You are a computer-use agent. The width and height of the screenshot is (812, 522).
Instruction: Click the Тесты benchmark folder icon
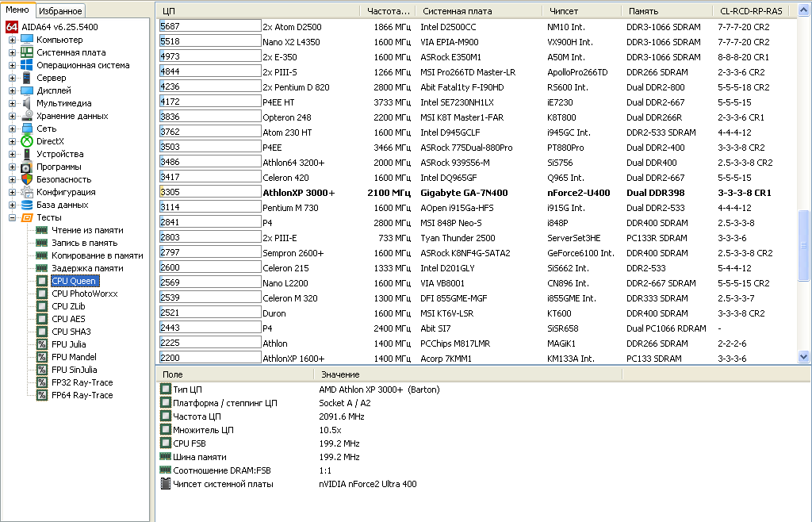[x=27, y=217]
